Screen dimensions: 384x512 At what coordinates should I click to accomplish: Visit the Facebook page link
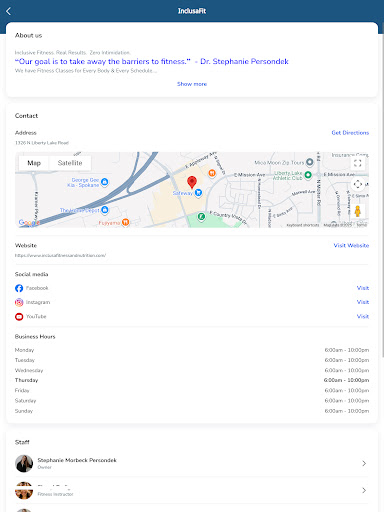(x=363, y=288)
